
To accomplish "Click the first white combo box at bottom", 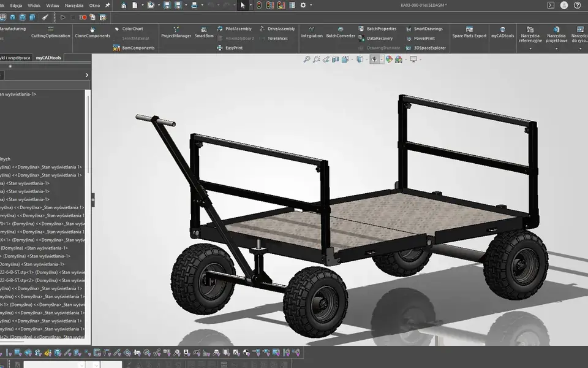I will tap(55, 364).
